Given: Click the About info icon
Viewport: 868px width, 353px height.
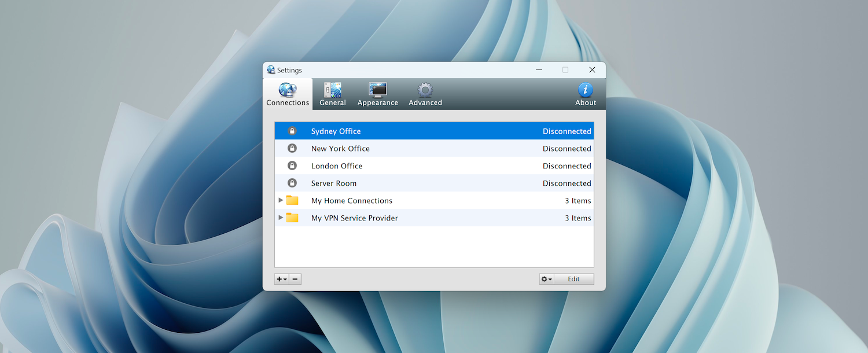Looking at the screenshot, I should click(586, 90).
